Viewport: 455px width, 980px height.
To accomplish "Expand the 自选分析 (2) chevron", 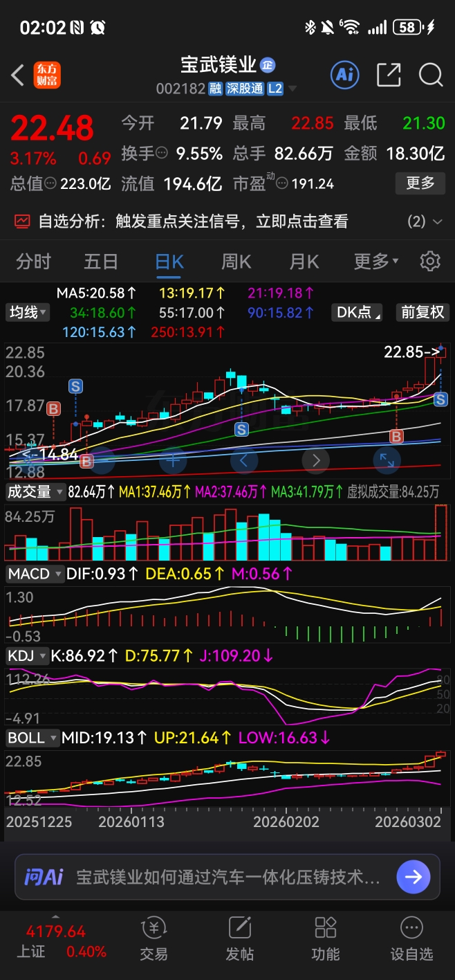I will point(437,221).
